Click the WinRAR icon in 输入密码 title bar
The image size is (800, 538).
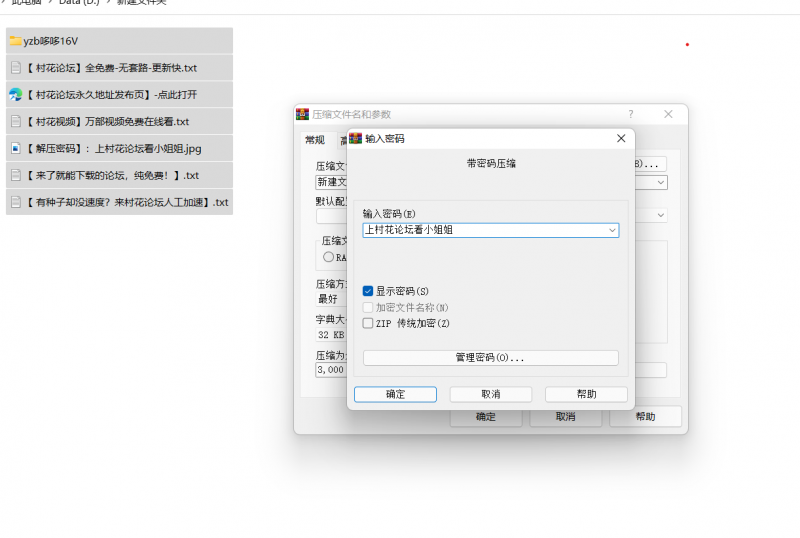pyautogui.click(x=355, y=139)
